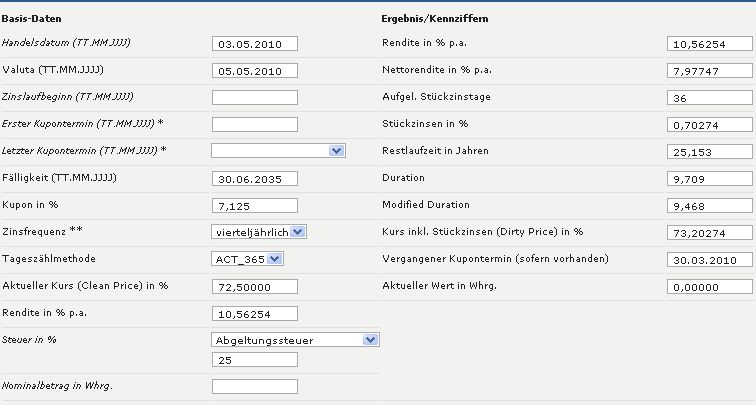The image size is (756, 405).
Task: Select the Stückzinsen in % result field
Action: tap(708, 125)
